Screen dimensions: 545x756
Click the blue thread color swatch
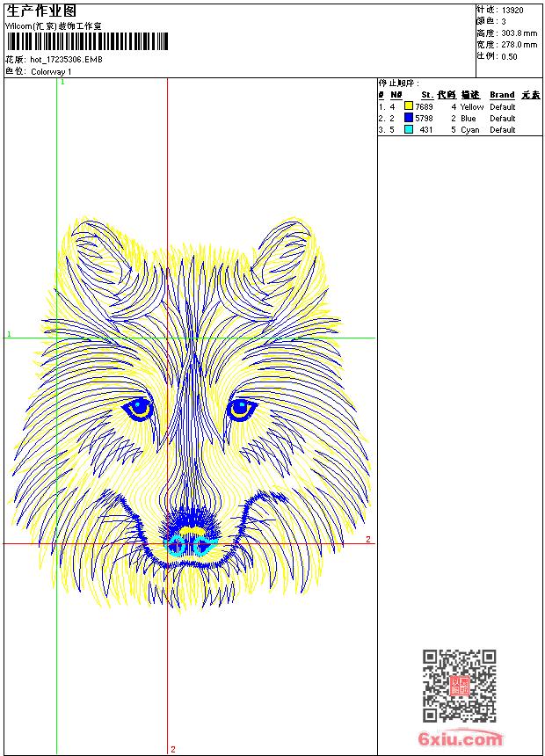click(409, 118)
